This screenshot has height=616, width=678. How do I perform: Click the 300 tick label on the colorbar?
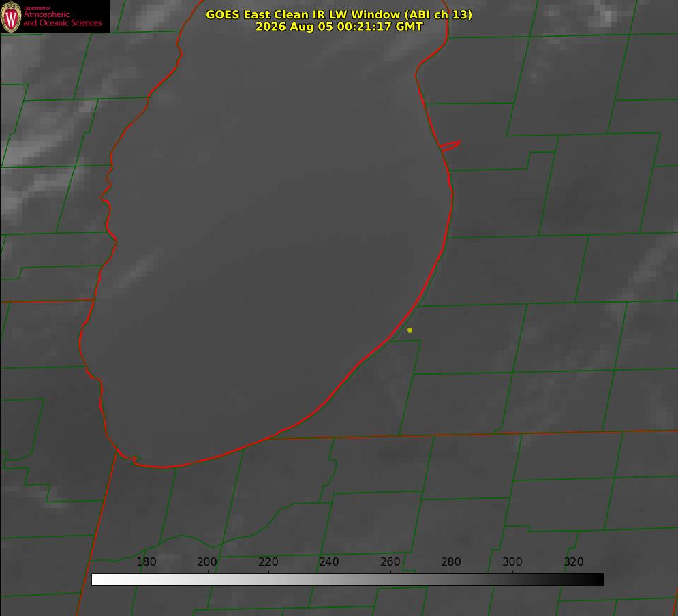(x=512, y=561)
